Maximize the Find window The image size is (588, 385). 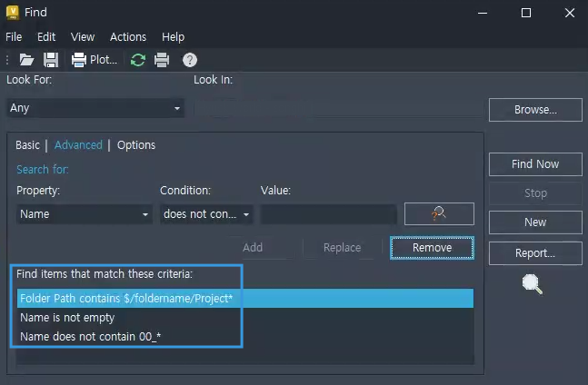pos(526,13)
